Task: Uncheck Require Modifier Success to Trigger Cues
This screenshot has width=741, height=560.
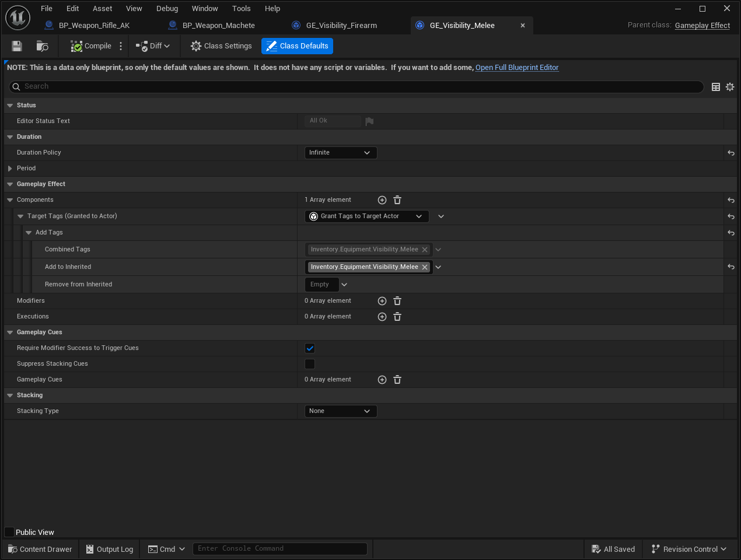Action: (309, 348)
